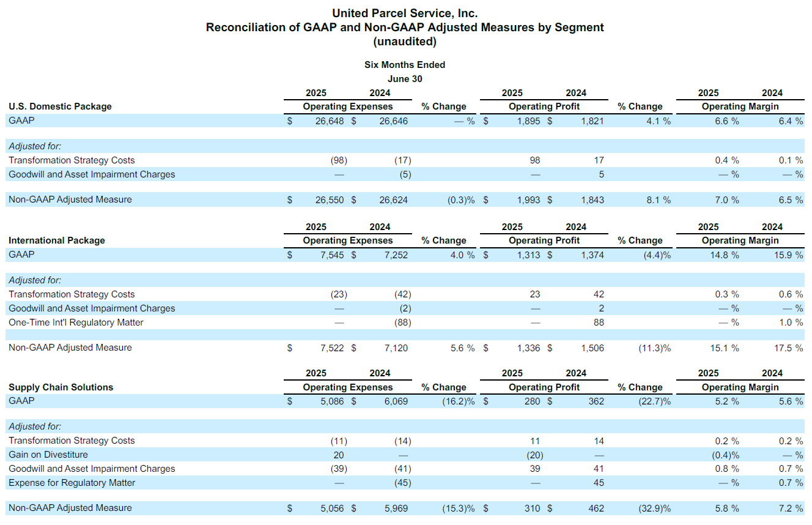The image size is (812, 525).
Task: Click the 1,506 adjusted operating profit value
Action: 592,348
